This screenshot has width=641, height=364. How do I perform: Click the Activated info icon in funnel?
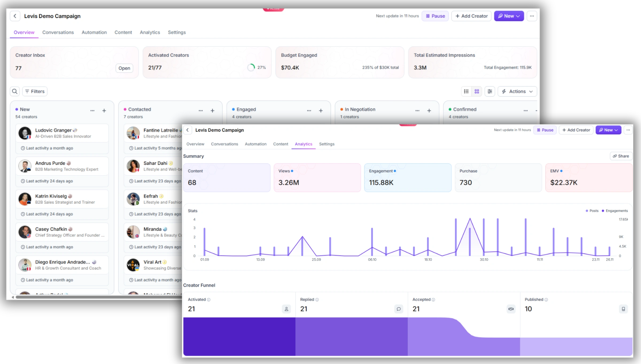coord(209,300)
